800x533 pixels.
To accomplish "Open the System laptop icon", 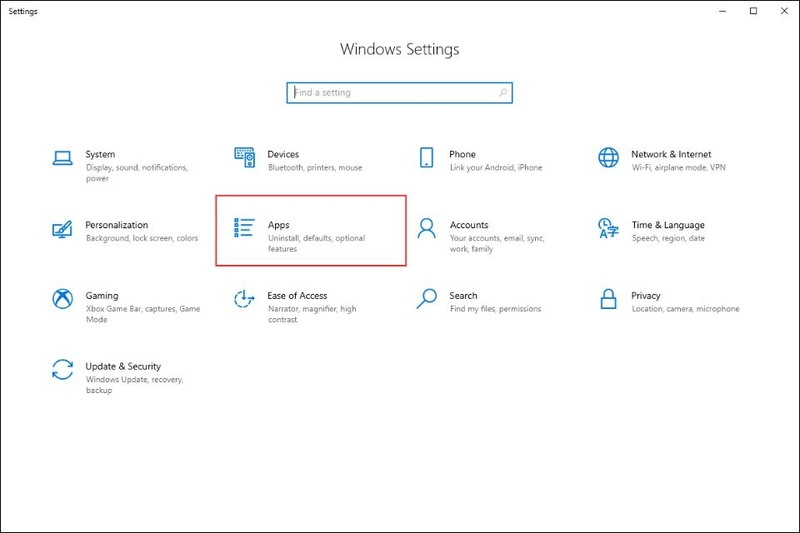I will point(62,158).
